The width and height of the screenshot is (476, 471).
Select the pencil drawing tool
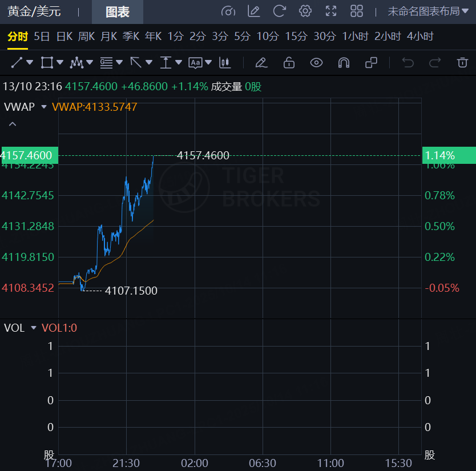261,62
